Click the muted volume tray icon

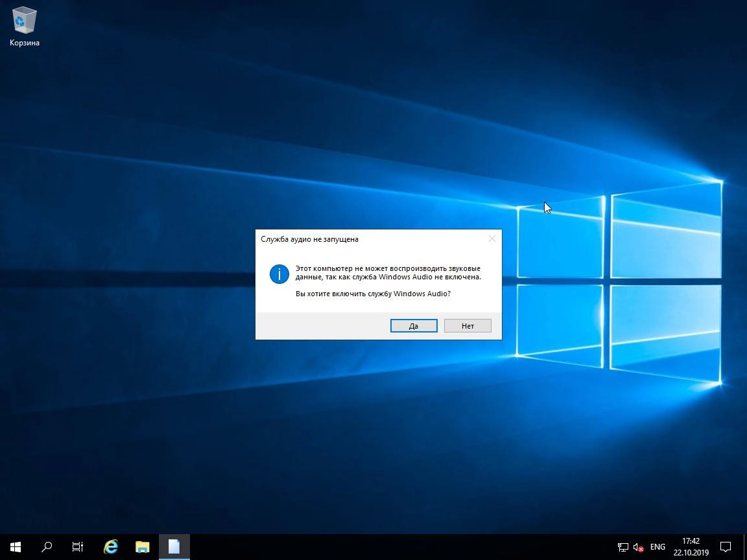pyautogui.click(x=638, y=547)
